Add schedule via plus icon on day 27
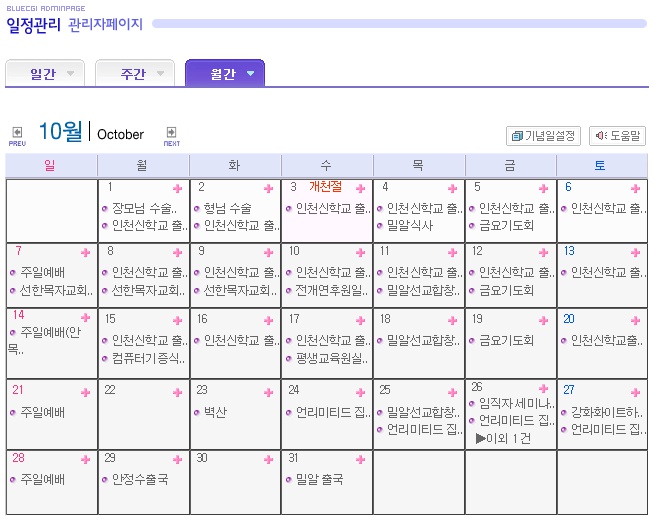The image size is (655, 524). (x=635, y=392)
